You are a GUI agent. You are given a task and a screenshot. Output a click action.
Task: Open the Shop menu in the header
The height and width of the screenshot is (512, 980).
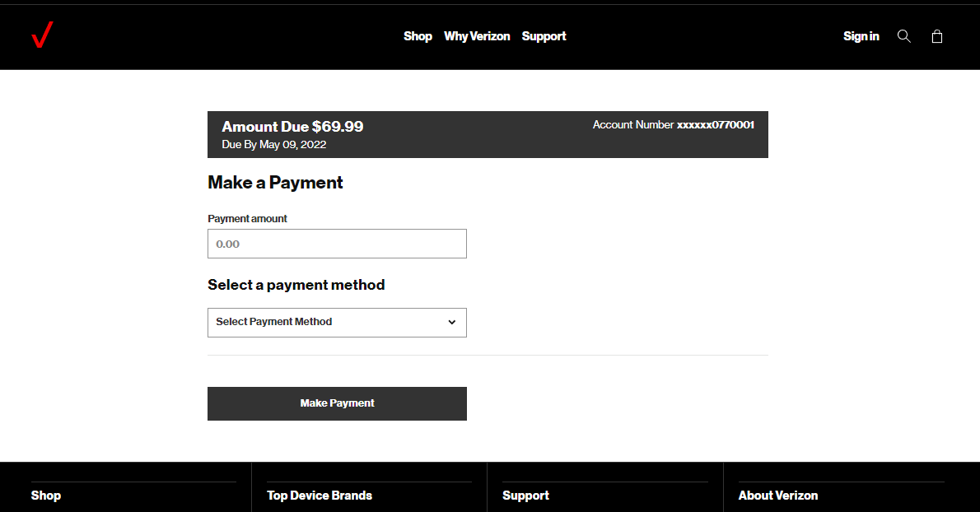pos(418,36)
